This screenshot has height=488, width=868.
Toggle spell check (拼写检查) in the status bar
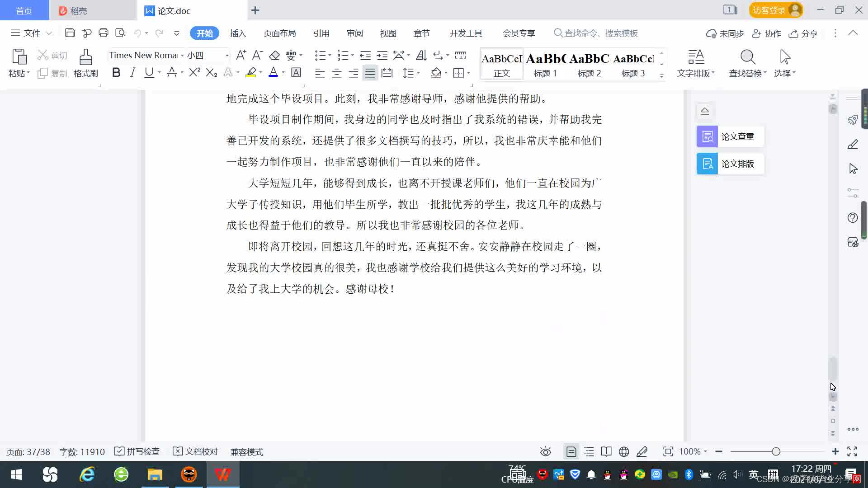[x=137, y=451]
